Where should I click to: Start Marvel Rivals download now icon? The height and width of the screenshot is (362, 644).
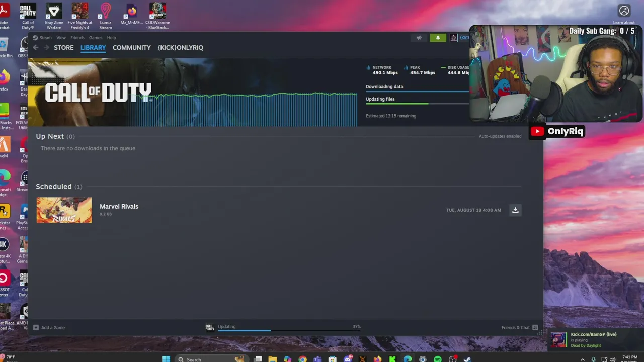(515, 210)
